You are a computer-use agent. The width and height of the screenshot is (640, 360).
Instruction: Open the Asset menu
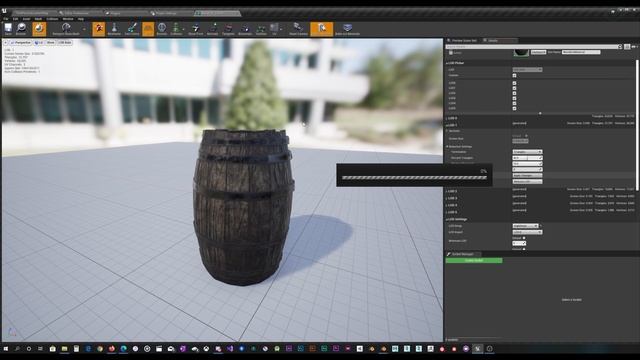[27, 19]
